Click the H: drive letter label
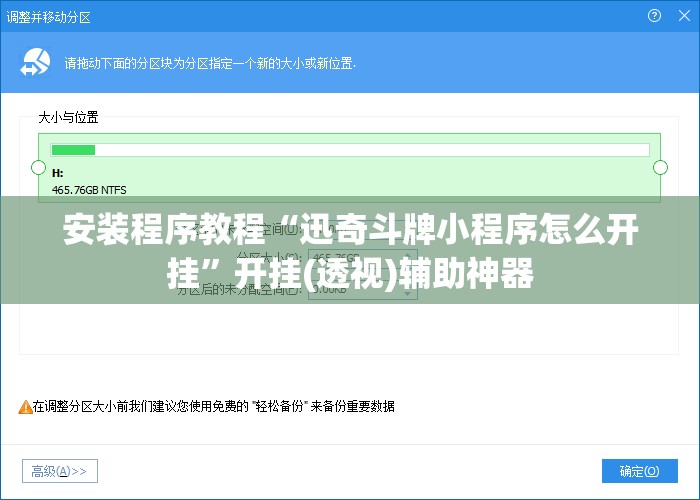The width and height of the screenshot is (700, 500). coord(58,173)
